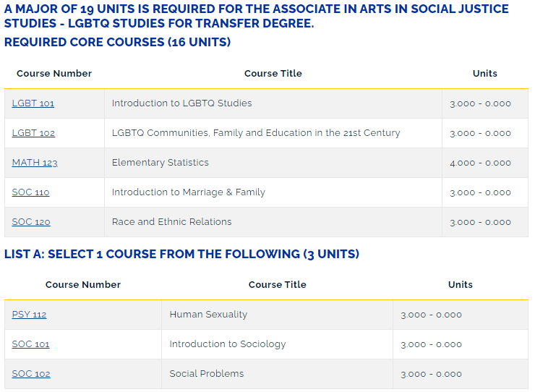Select the Elementary Statistics title cell

tap(160, 163)
